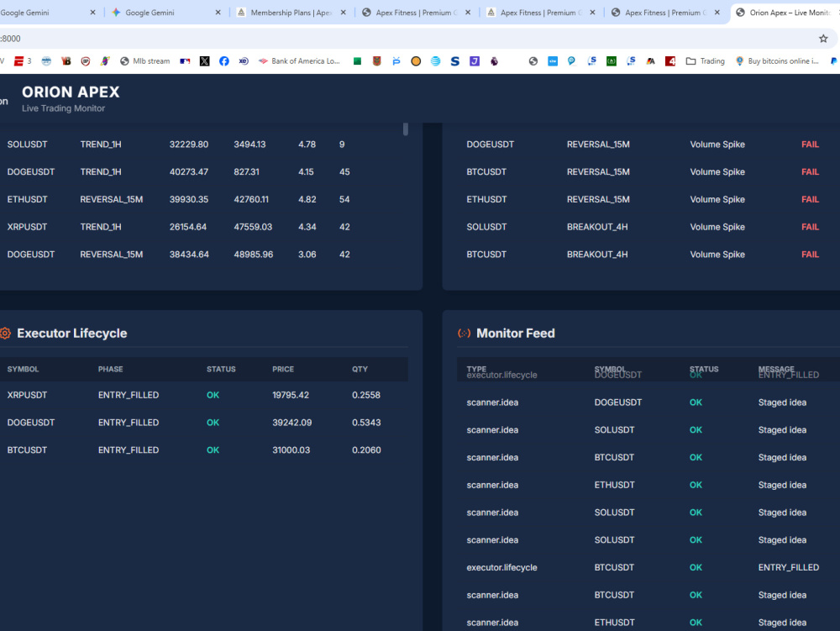Click XRPUSDT TREND_1H value 47559.03
The width and height of the screenshot is (840, 631).
[253, 227]
